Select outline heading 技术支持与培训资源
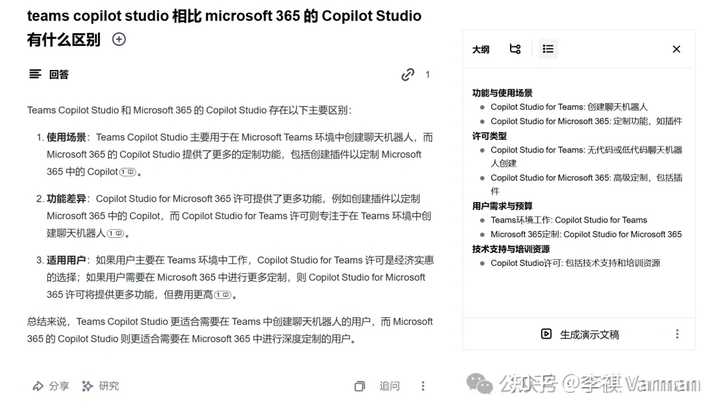Image resolution: width=720 pixels, height=413 pixels. click(x=511, y=249)
